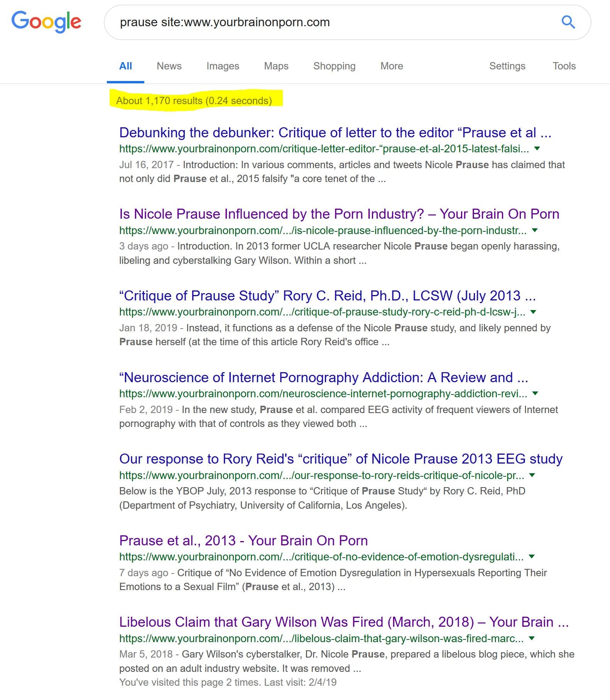This screenshot has height=700, width=610.
Task: Open the Prause et al., 2013 result
Action: pyautogui.click(x=243, y=541)
